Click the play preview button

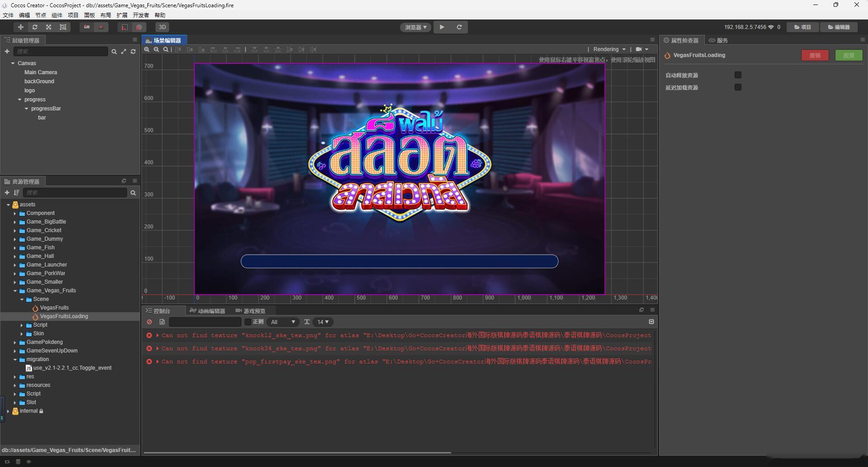[x=442, y=27]
